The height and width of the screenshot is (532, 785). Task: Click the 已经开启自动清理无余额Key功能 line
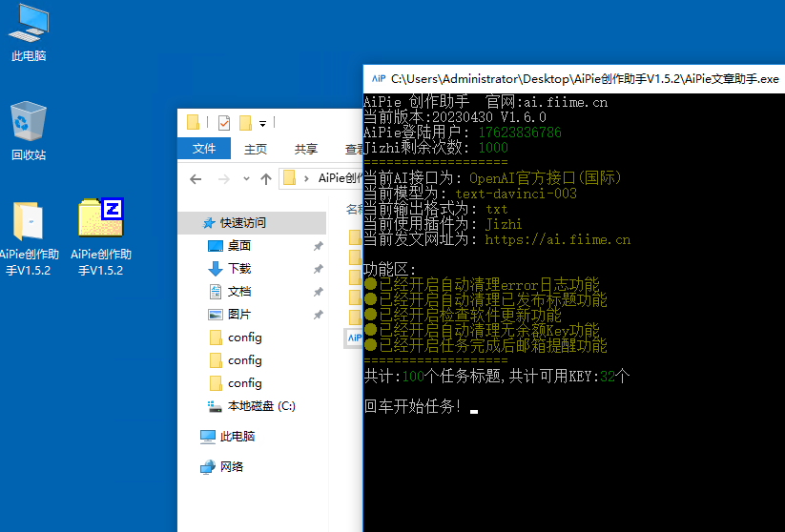coord(482,330)
